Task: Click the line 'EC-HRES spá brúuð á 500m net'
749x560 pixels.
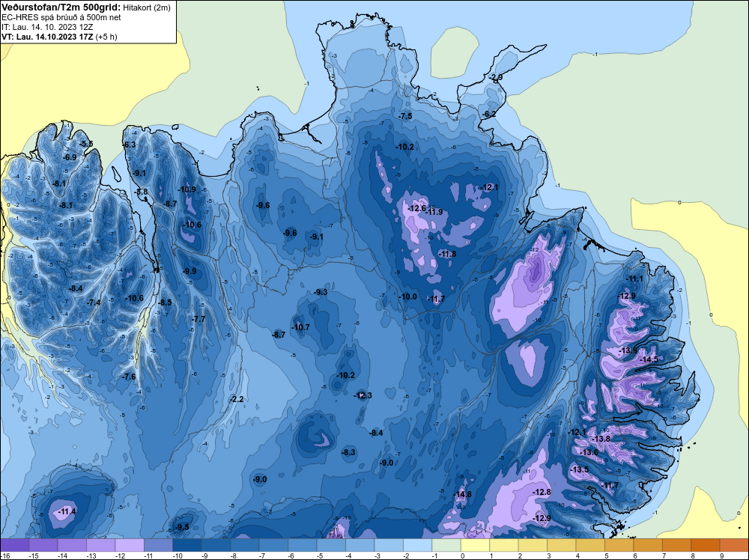Action: [61, 17]
